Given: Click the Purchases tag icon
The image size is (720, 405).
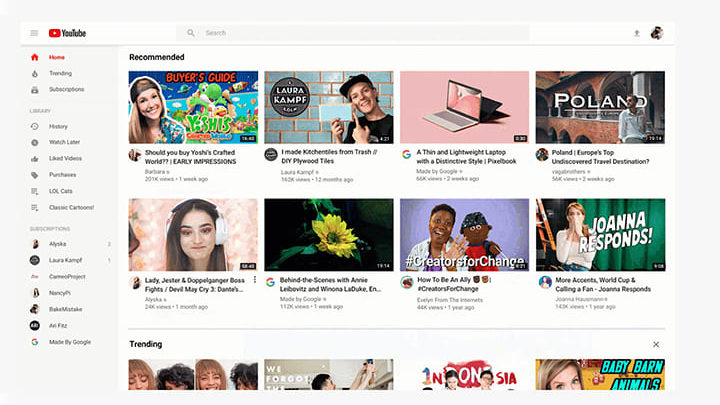Looking at the screenshot, I should pos(34,175).
